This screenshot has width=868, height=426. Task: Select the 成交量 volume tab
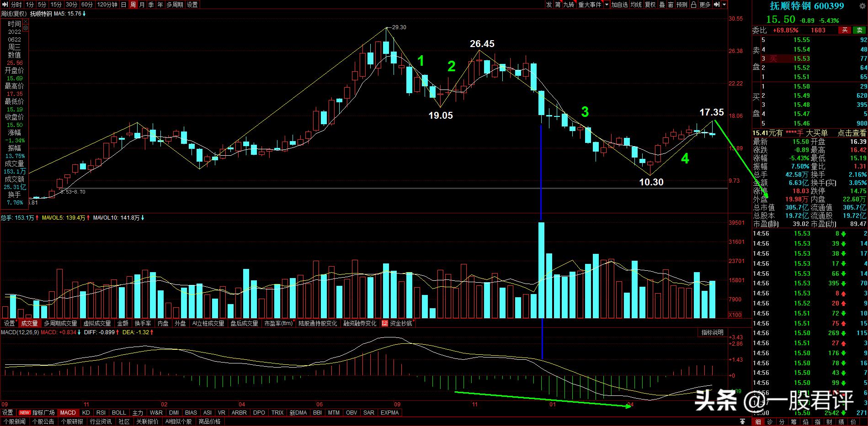point(30,323)
